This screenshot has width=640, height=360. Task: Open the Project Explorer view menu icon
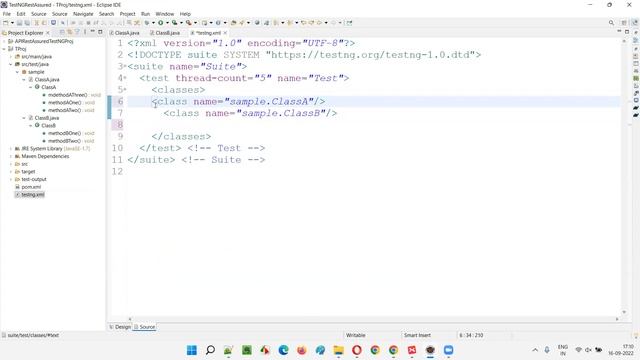(85, 32)
